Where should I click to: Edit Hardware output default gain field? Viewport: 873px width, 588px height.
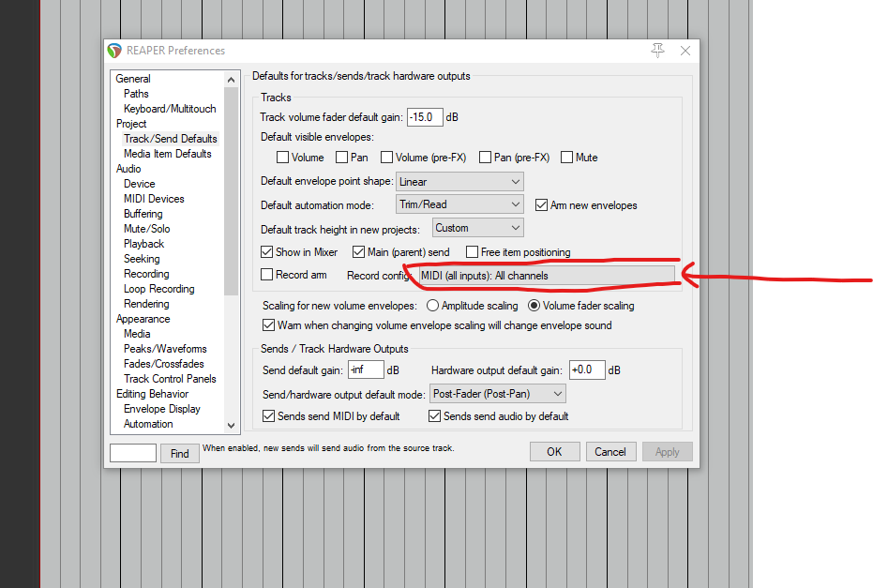tap(587, 369)
